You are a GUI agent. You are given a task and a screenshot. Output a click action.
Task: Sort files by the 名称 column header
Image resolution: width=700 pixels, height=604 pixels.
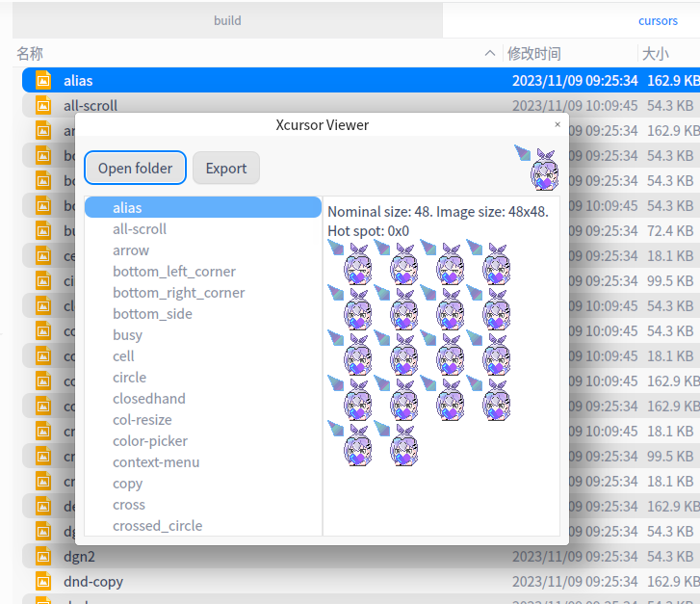pyautogui.click(x=30, y=54)
